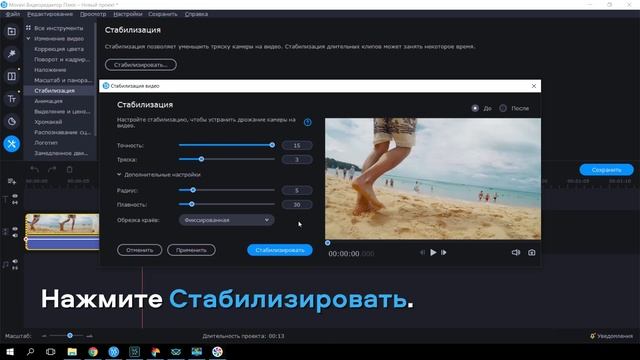Click the redo arrow above timeline
The width and height of the screenshot is (640, 360).
(52, 169)
